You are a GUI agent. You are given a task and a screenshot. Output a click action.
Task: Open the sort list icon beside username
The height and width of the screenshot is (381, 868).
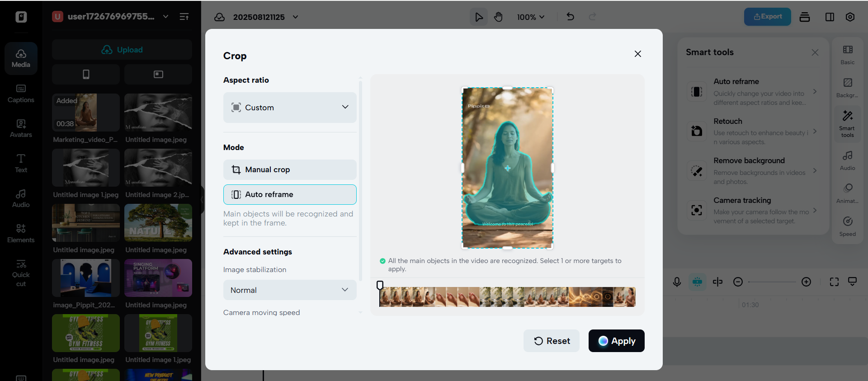(184, 17)
